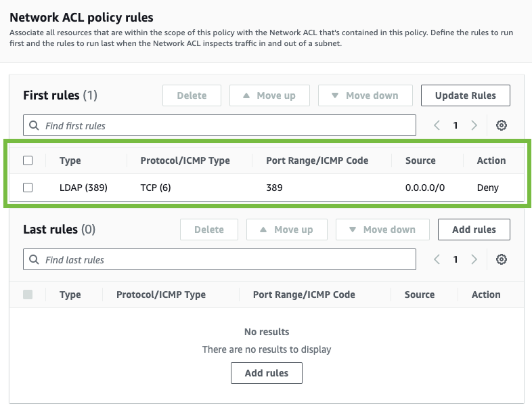Go to previous page of First rules
Viewport: 532px width, 413px height.
pos(437,125)
